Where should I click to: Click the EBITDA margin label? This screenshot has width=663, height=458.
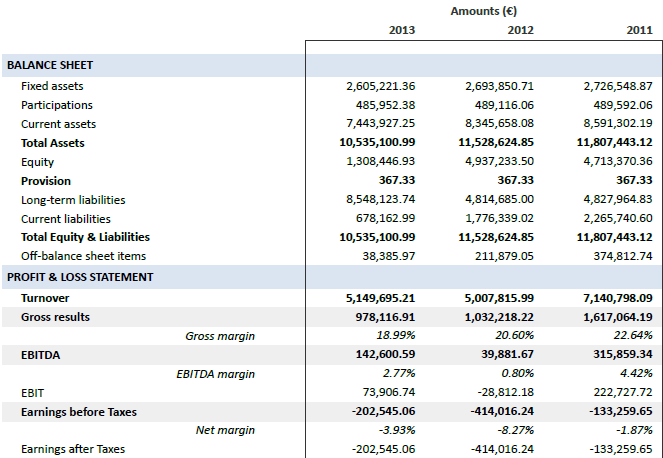(x=215, y=374)
